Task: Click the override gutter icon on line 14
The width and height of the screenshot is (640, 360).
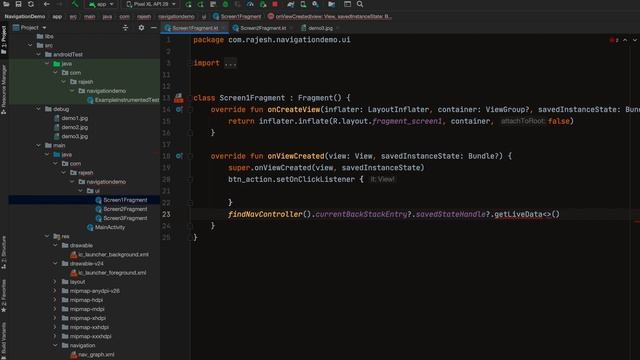Action: tap(179, 109)
